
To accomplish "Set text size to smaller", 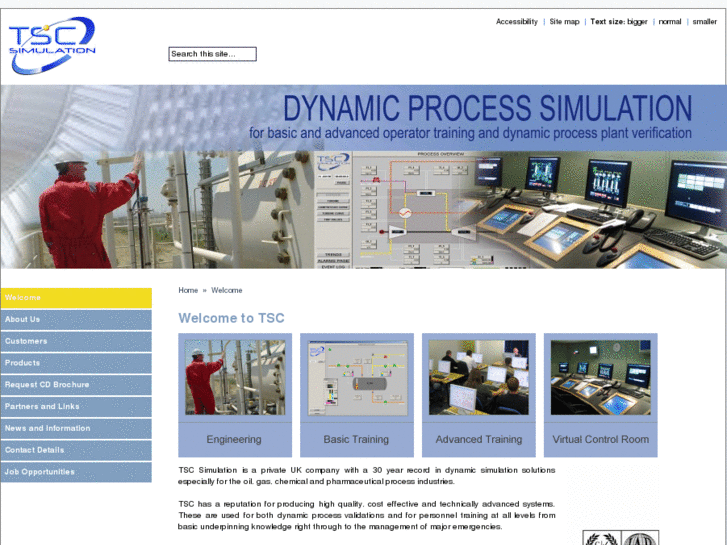I will point(705,21).
